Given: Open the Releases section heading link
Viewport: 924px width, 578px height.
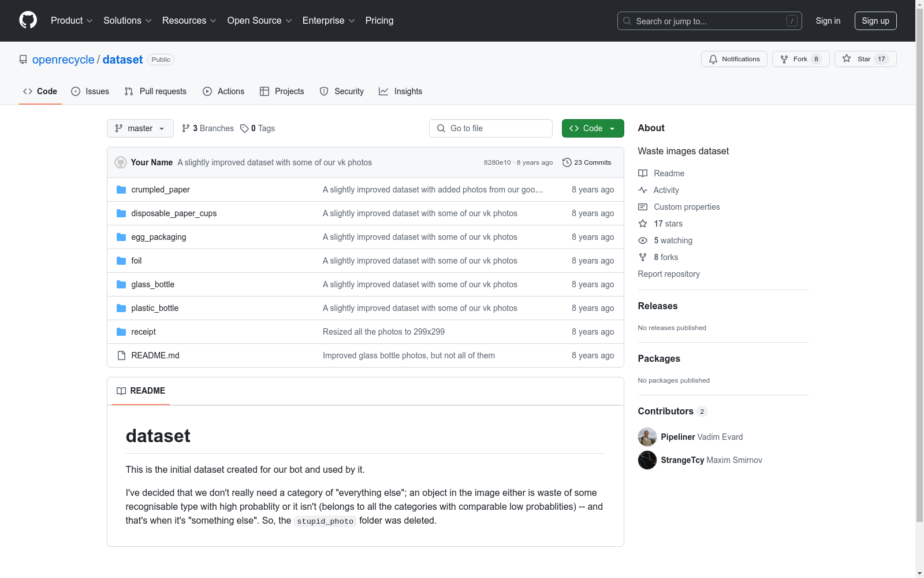Looking at the screenshot, I should click(658, 306).
